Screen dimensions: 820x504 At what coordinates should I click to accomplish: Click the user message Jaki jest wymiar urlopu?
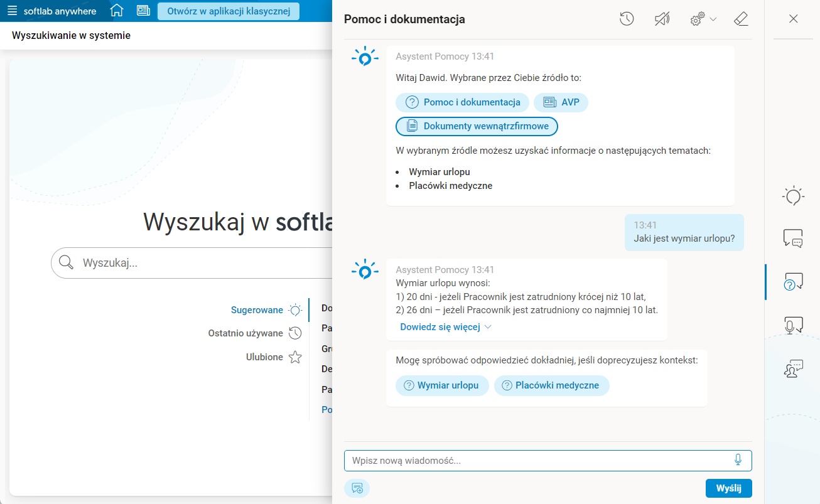pos(684,239)
